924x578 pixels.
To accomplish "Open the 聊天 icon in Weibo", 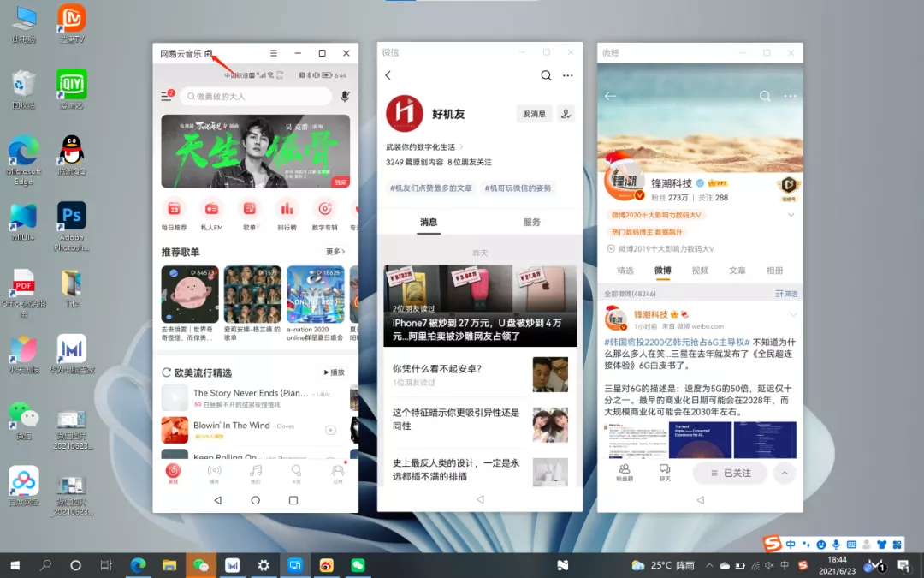I will (665, 473).
